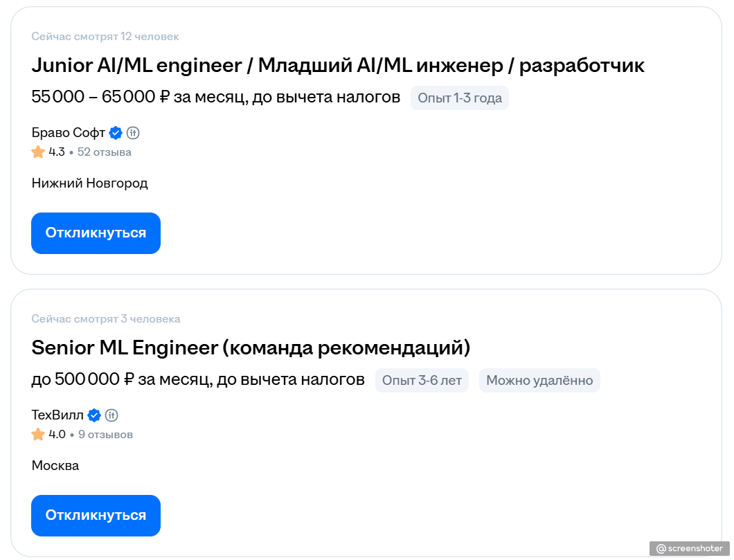The width and height of the screenshot is (734, 560).
Task: Click the star icon showing 4.3 rating
Action: coord(38,152)
